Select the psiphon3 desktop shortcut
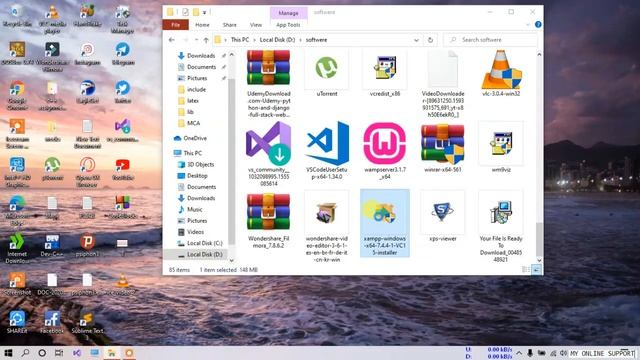Viewport: 640px width, 360px height. [x=87, y=245]
